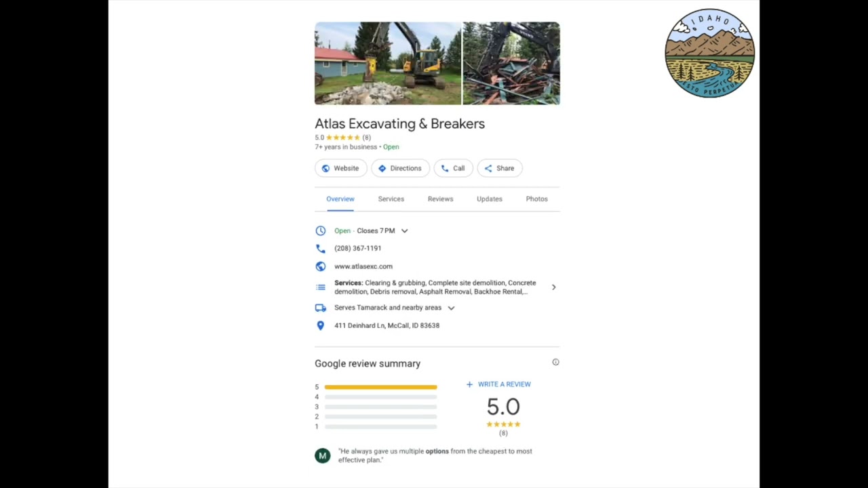
Task: Switch to the Overview tab
Action: pyautogui.click(x=340, y=199)
